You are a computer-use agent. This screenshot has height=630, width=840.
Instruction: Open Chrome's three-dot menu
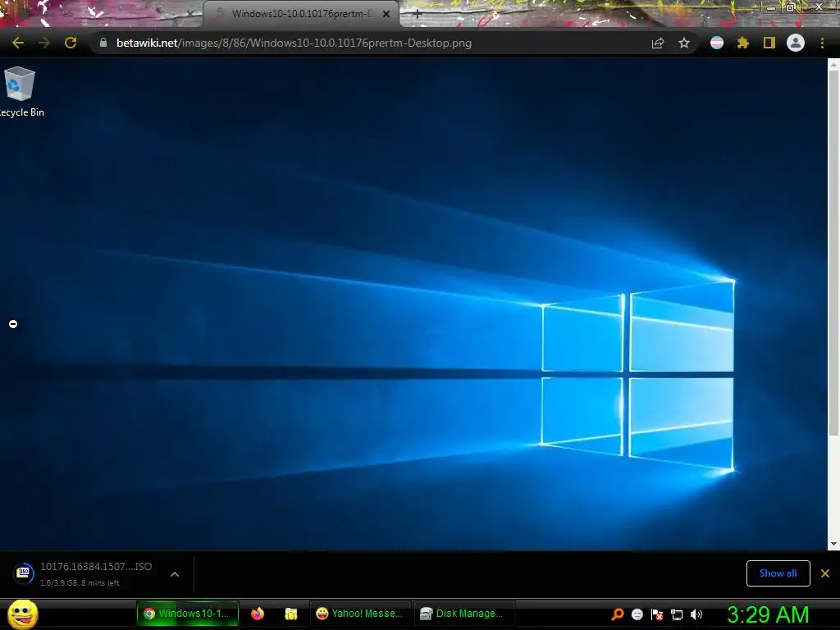click(x=822, y=43)
